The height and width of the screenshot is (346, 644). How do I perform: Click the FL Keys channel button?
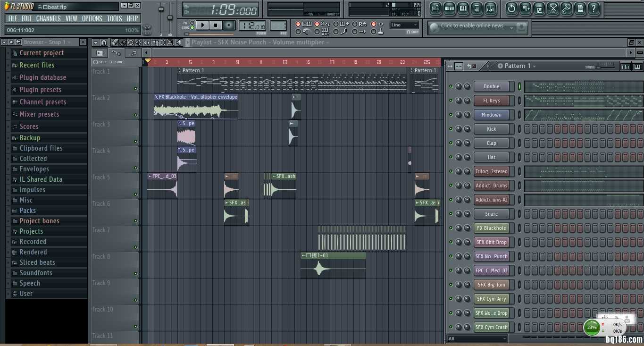click(x=491, y=101)
